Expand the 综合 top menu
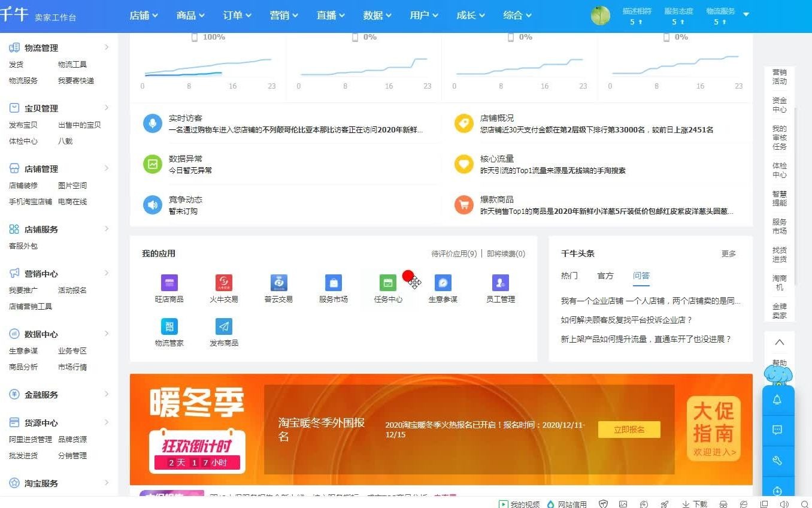Screen dimensions: 812x508 coord(517,16)
